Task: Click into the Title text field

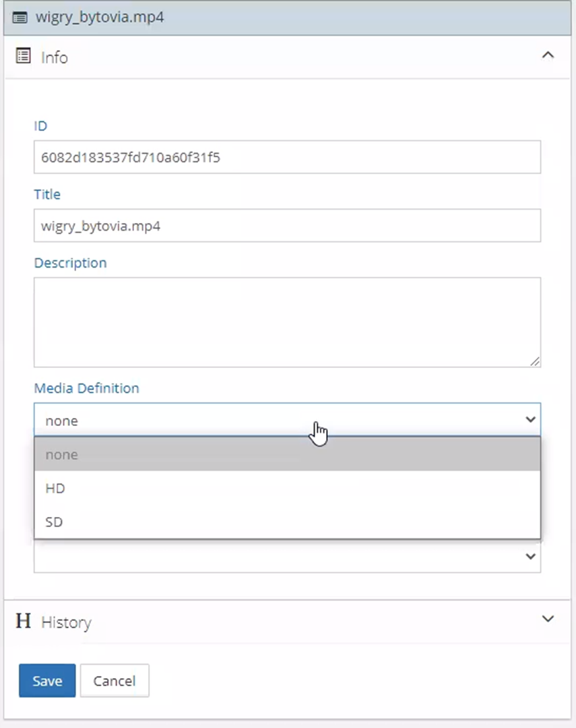Action: (x=287, y=226)
